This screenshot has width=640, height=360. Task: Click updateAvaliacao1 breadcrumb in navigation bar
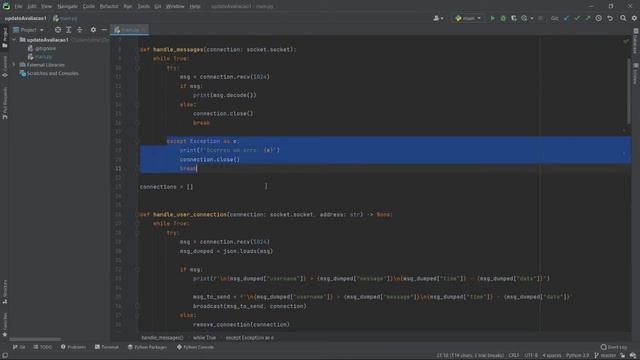point(26,18)
